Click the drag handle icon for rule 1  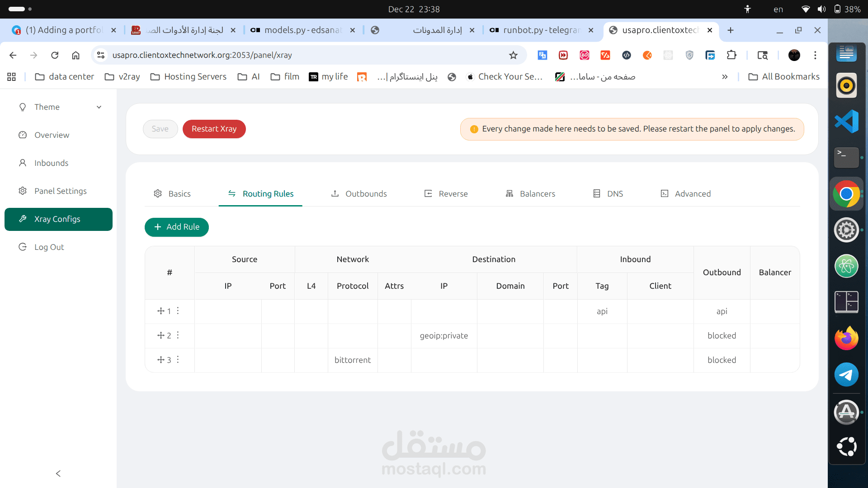(160, 311)
